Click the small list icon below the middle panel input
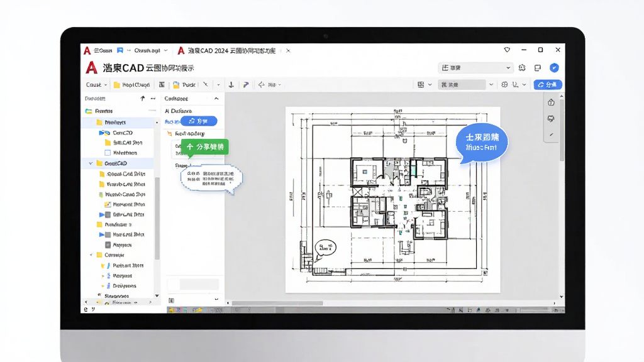The height and width of the screenshot is (362, 644). [x=171, y=300]
